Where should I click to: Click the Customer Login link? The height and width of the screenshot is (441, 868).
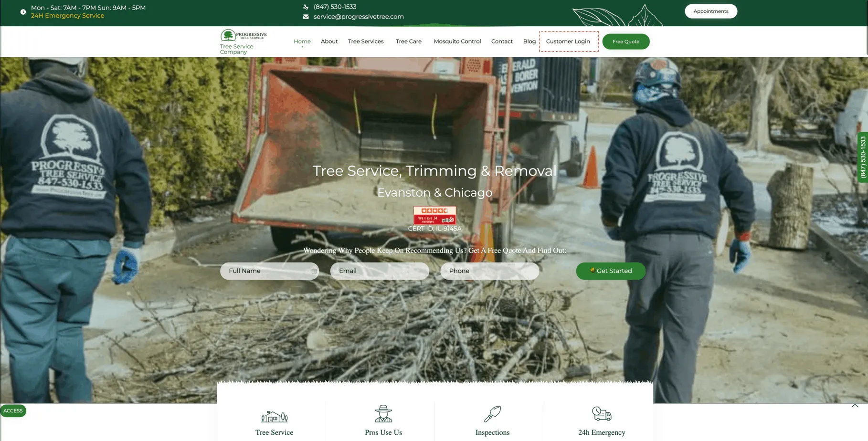coord(568,42)
